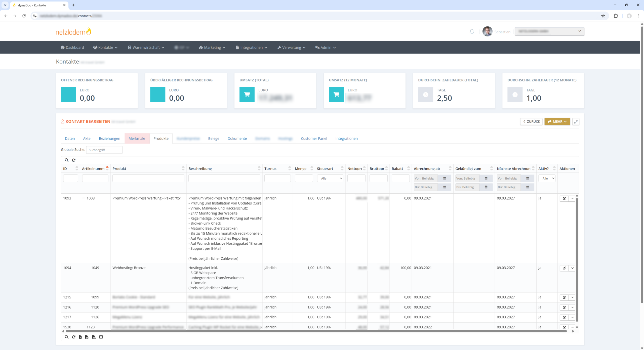Switch to the Dokumente tab
This screenshot has height=350, width=644.
[237, 139]
